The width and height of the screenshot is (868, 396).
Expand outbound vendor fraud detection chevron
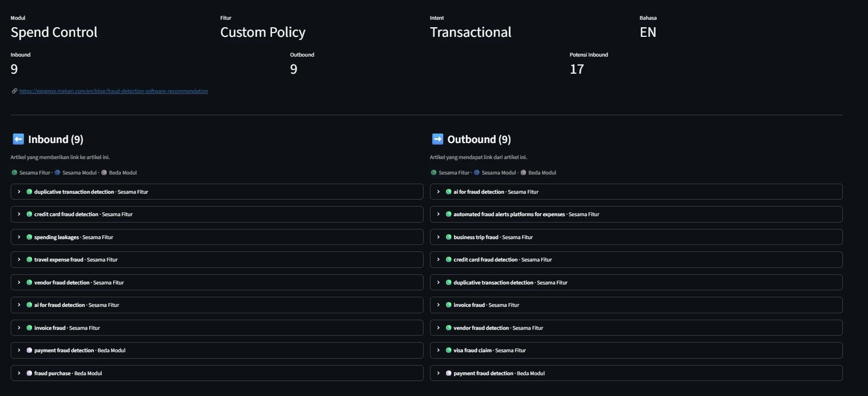[439, 328]
